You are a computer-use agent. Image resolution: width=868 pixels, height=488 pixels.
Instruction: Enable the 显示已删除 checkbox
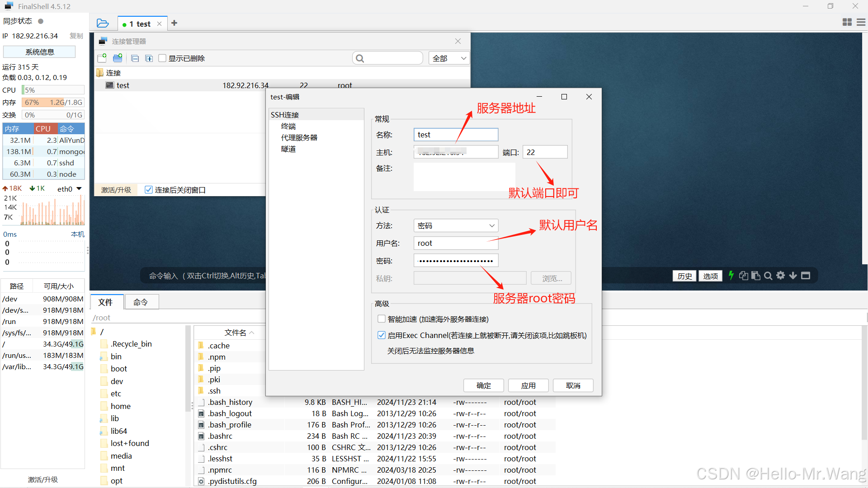[162, 58]
